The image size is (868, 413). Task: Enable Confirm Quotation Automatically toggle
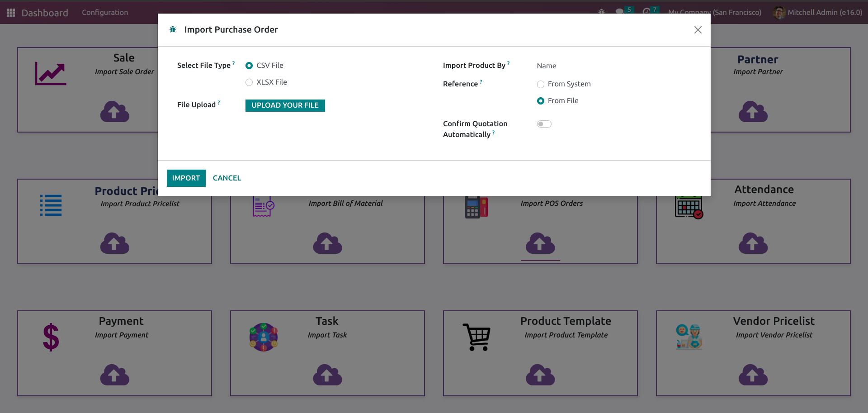tap(544, 124)
